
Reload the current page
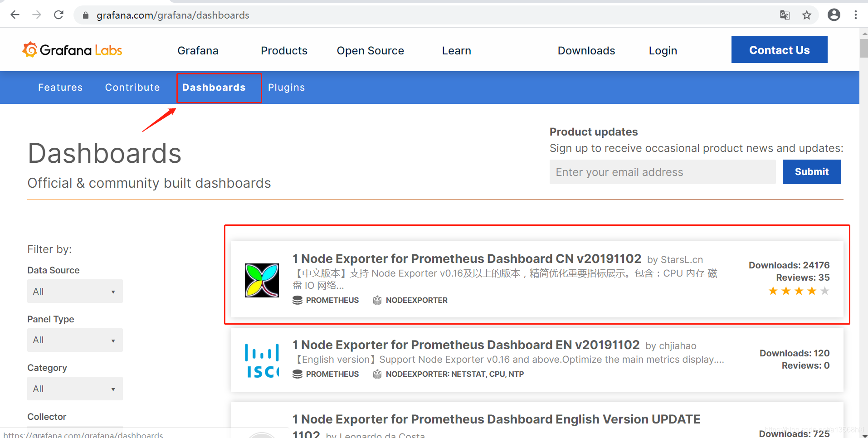click(59, 15)
